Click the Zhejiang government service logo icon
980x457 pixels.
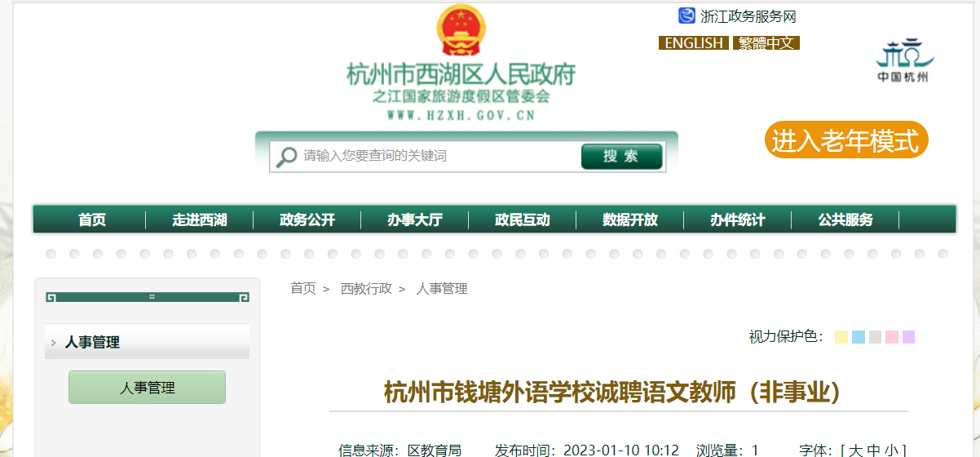686,16
